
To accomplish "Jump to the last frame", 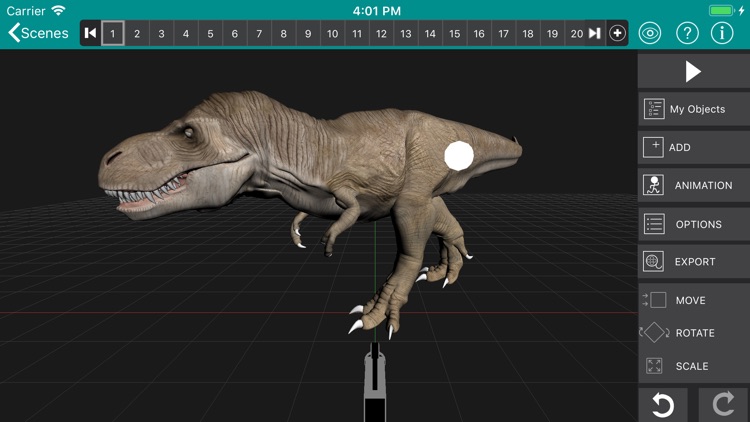I will (x=594, y=33).
